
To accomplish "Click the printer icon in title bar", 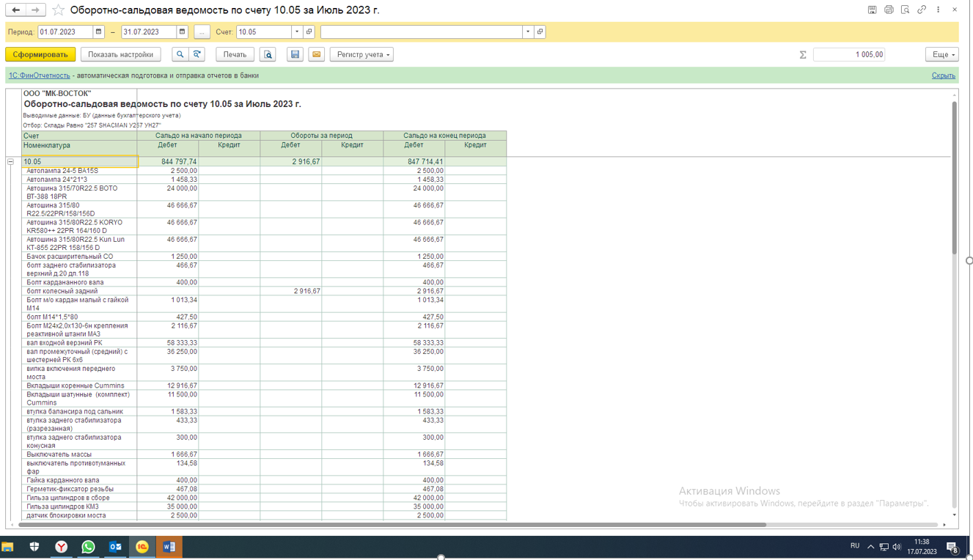I will point(889,10).
